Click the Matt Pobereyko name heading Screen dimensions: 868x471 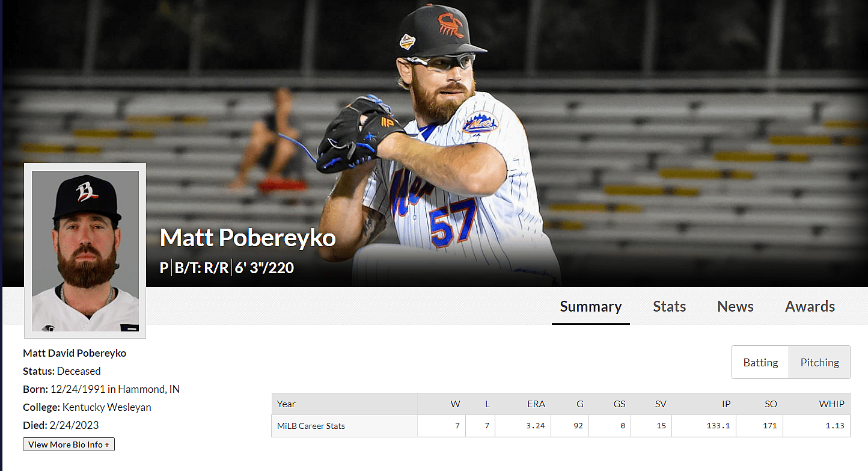(248, 238)
